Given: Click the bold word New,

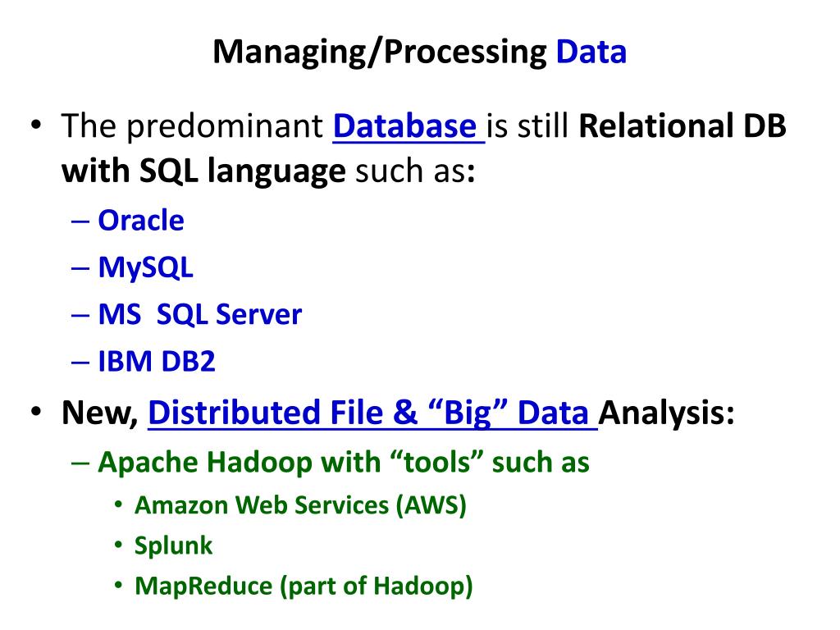Looking at the screenshot, I should tap(100, 413).
